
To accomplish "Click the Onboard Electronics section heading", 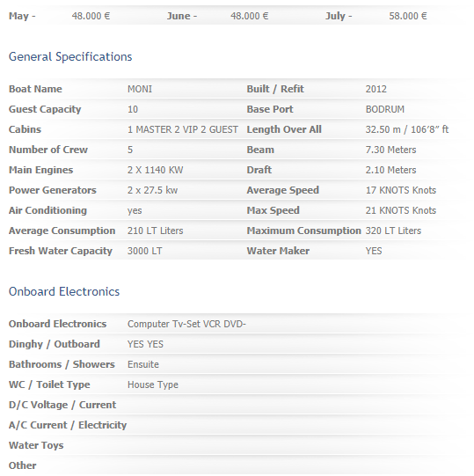I will tap(64, 291).
